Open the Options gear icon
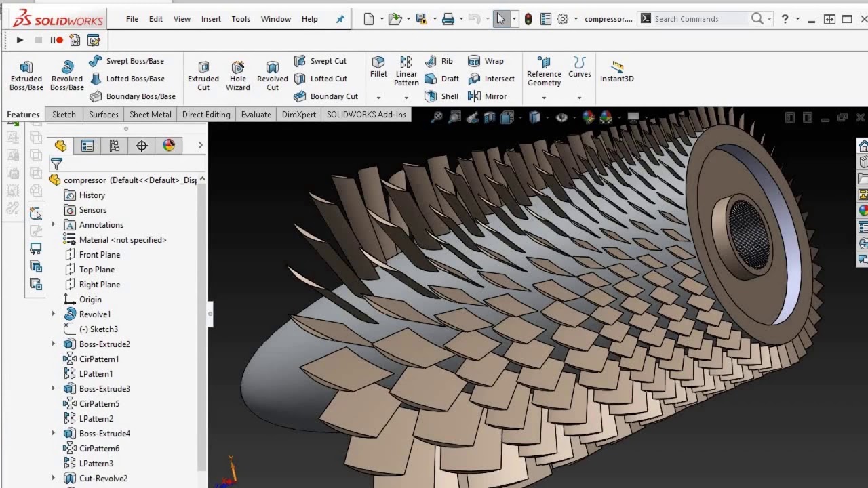Image resolution: width=868 pixels, height=488 pixels. (563, 19)
